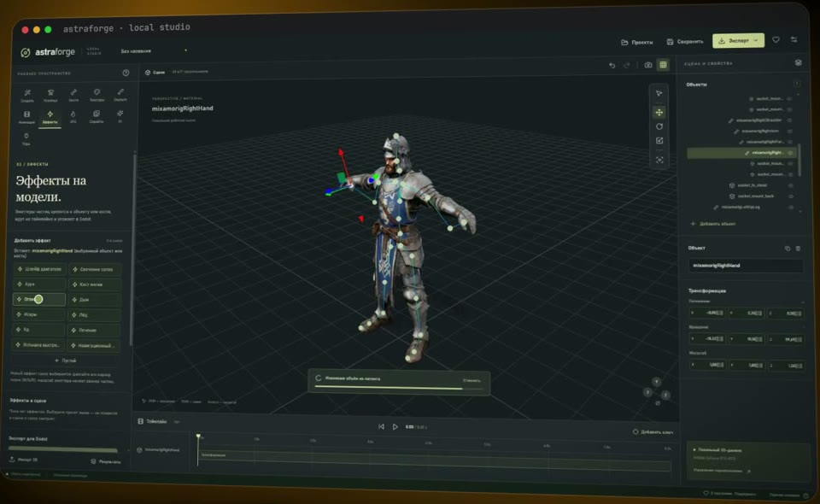Click the heart favorites icon in header
The width and height of the screenshot is (820, 504).
776,40
